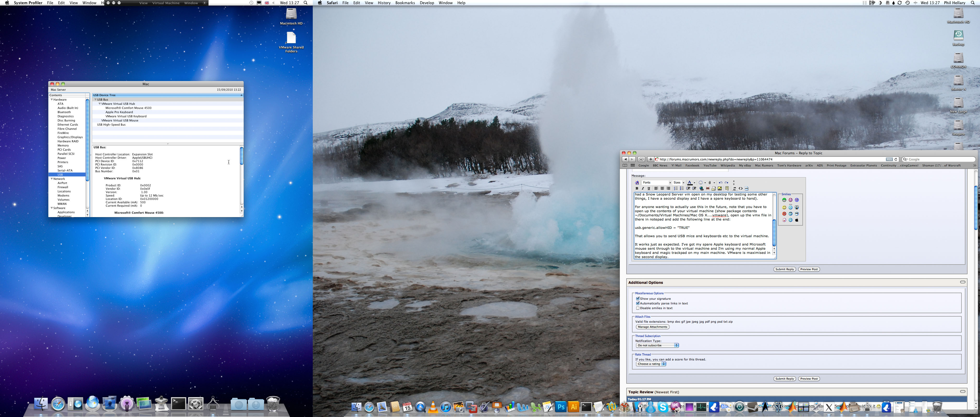Wrap text in a quote block
The image size is (980, 417).
727,189
